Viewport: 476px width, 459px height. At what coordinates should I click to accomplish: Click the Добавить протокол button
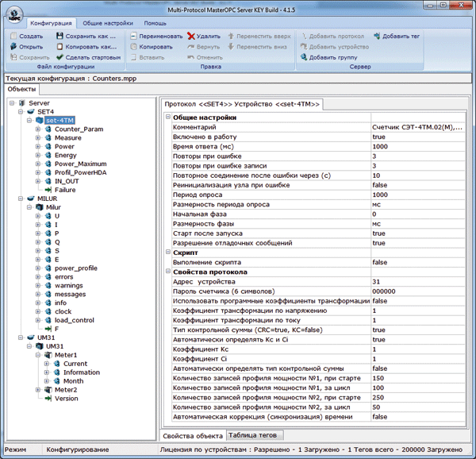pyautogui.click(x=332, y=37)
